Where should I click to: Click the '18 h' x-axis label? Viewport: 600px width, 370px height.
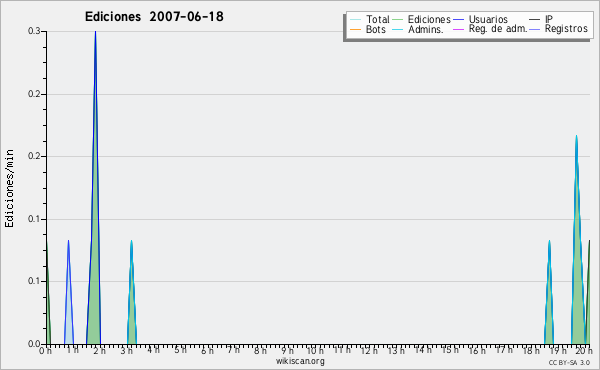click(531, 350)
